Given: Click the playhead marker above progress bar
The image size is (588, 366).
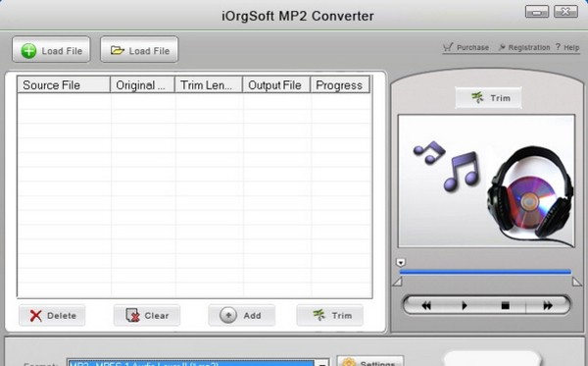Looking at the screenshot, I should point(401,262).
